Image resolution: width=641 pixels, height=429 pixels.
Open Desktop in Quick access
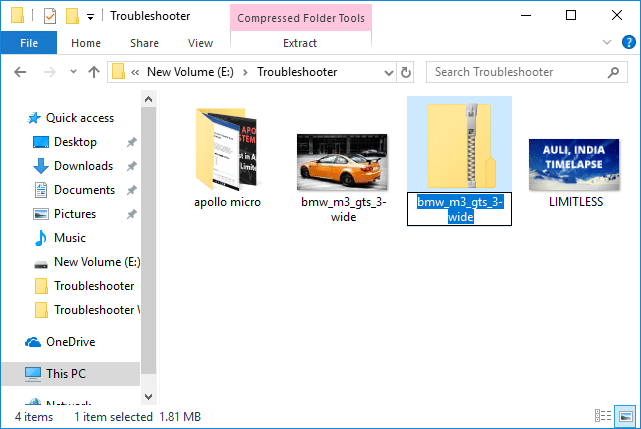75,142
